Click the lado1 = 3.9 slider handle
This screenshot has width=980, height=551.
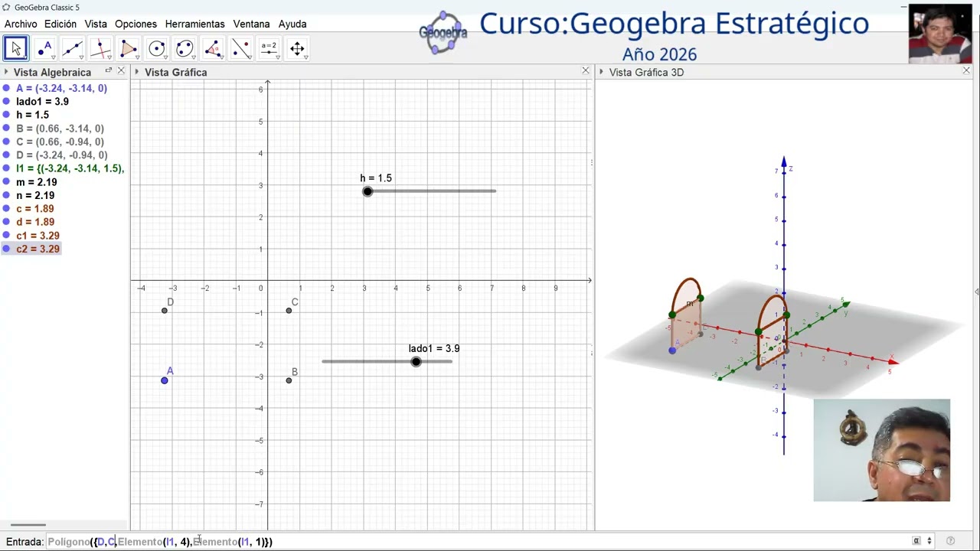coord(416,361)
